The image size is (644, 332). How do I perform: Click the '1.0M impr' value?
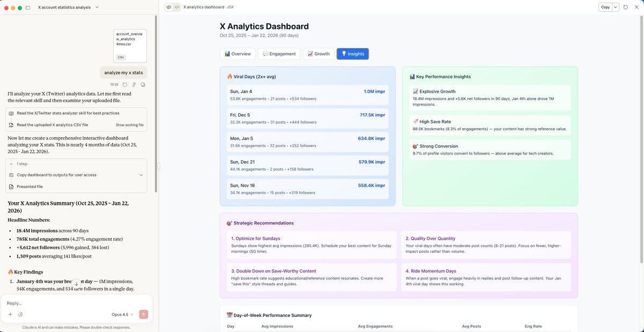(374, 92)
